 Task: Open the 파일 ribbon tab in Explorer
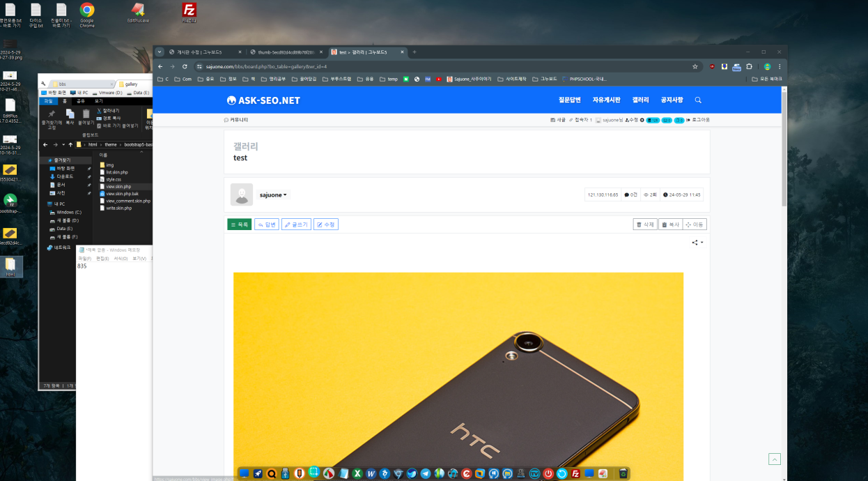[48, 101]
